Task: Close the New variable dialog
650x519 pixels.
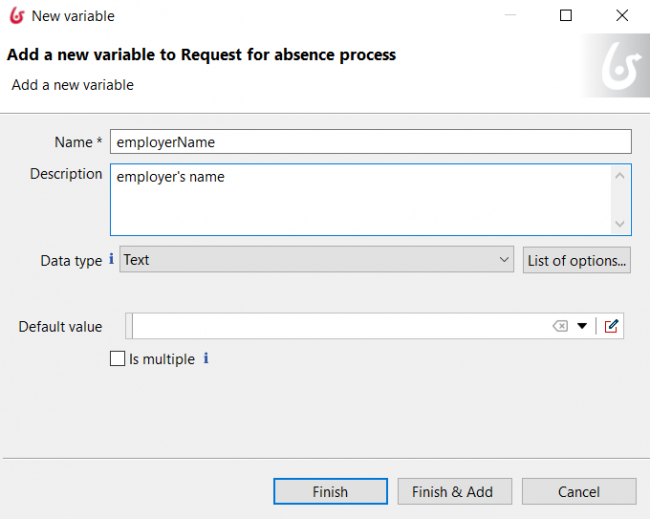Action: pos(622,15)
